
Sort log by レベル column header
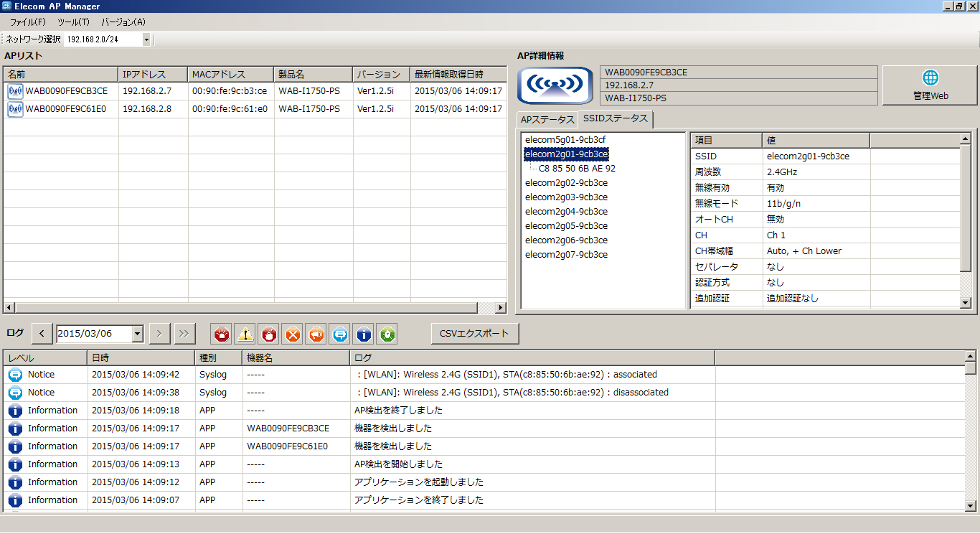[45, 357]
